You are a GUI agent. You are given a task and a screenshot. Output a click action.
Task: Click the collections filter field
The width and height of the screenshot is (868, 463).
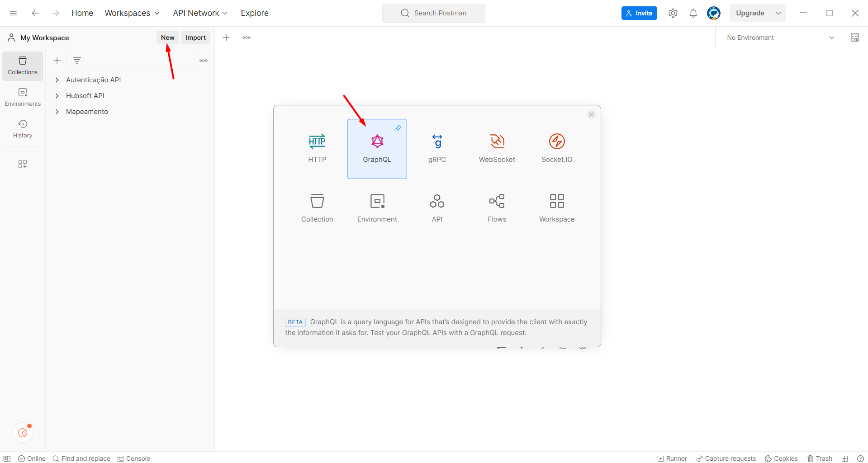pyautogui.click(x=130, y=61)
